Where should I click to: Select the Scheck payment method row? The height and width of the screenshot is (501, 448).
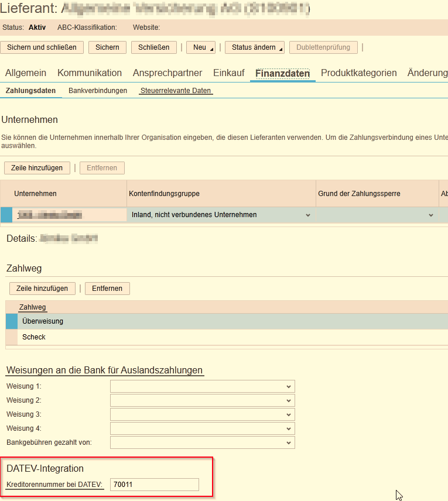pos(34,337)
